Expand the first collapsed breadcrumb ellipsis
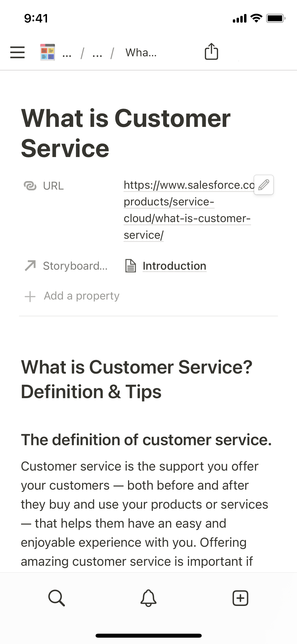297x644 pixels. 67,53
